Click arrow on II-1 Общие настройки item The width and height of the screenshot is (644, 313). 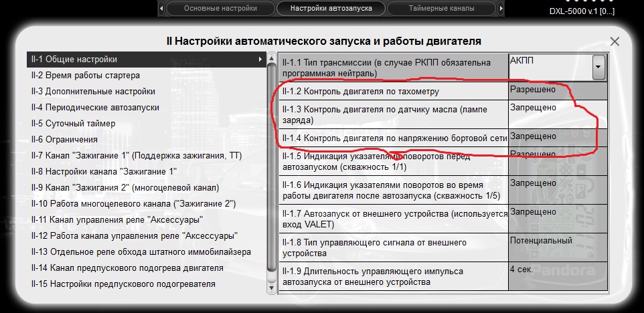pyautogui.click(x=260, y=60)
